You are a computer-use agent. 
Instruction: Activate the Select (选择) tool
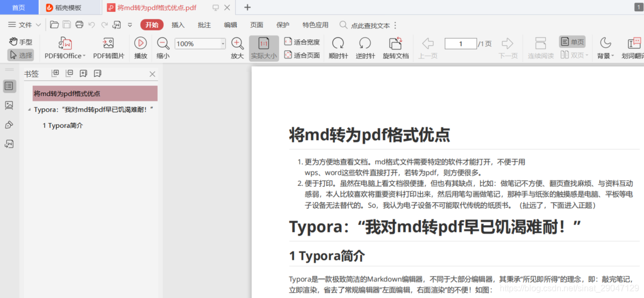(21, 55)
